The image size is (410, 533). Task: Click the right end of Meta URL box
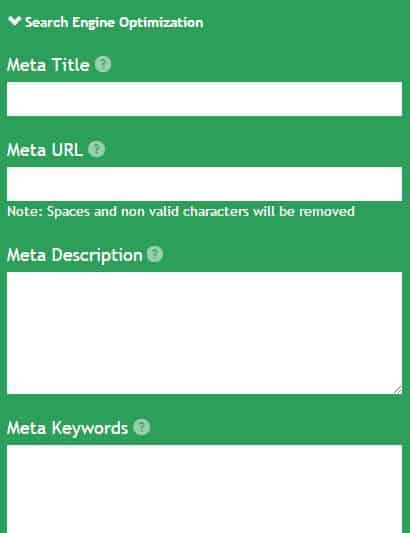coord(394,184)
